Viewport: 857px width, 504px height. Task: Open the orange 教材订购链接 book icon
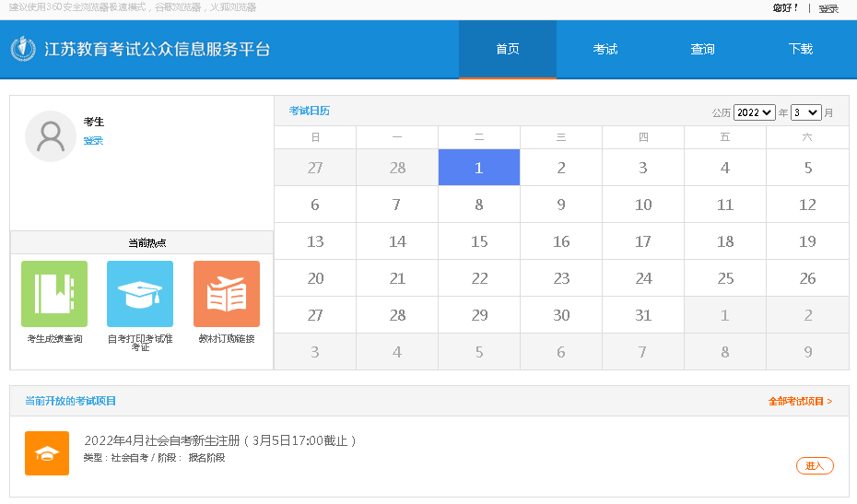[x=226, y=294]
